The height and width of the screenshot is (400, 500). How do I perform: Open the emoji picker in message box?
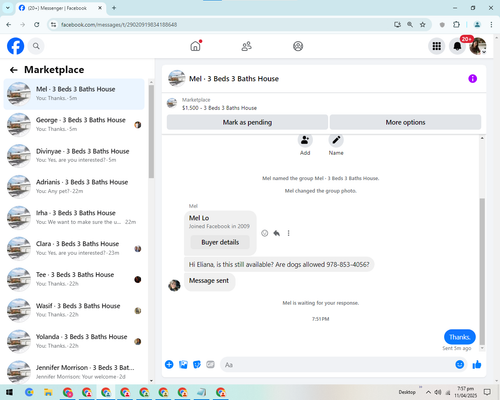coord(460,365)
